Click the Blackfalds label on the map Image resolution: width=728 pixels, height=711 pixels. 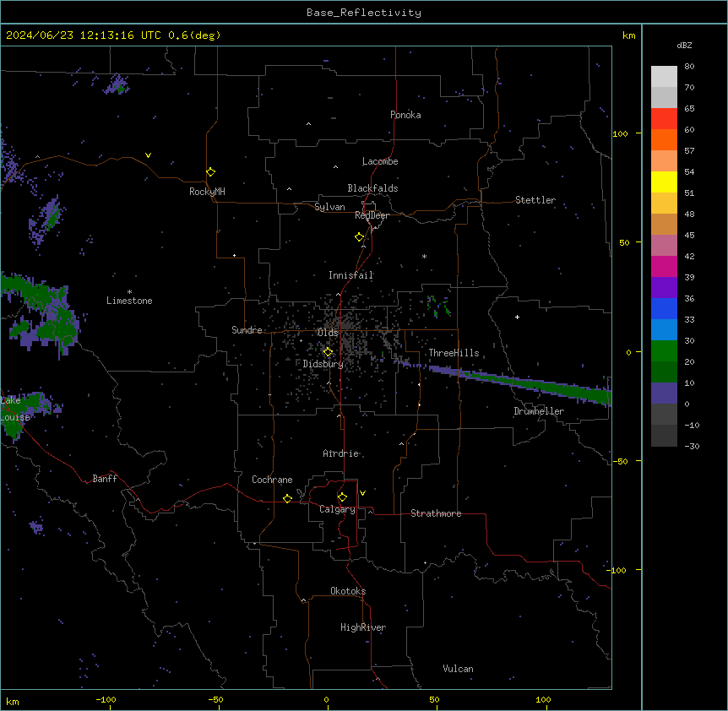click(372, 188)
